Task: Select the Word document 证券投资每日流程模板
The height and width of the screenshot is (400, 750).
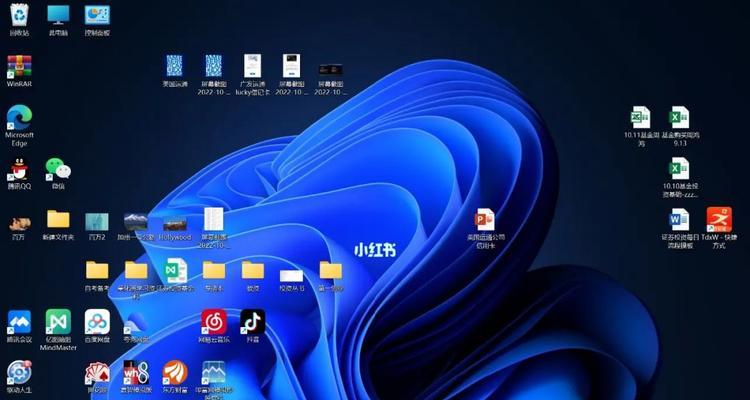Action: click(x=680, y=220)
